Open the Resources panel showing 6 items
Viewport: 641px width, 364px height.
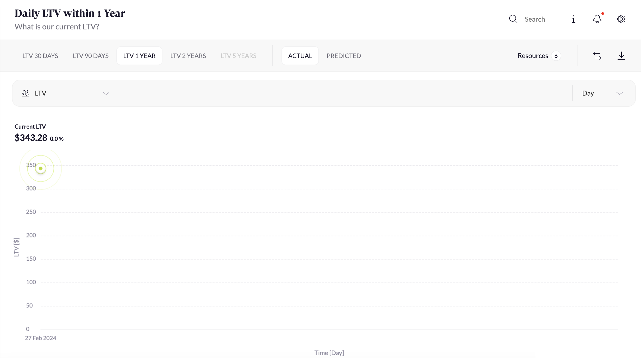pyautogui.click(x=539, y=55)
